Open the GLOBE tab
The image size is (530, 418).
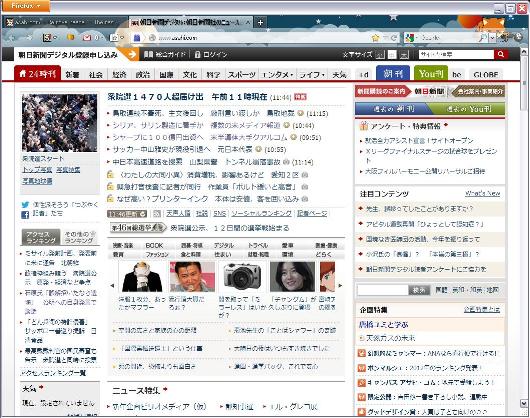pyautogui.click(x=486, y=74)
